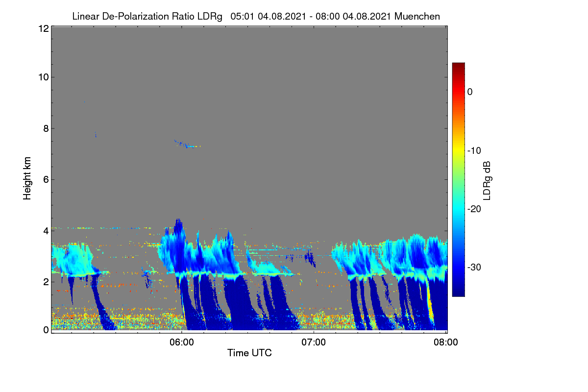Image resolution: width=588 pixels, height=392 pixels.
Task: Click the '06:00' time axis label
Action: (x=181, y=343)
